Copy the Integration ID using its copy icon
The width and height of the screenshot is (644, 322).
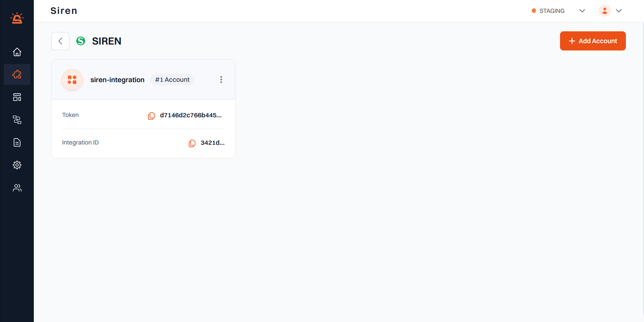point(192,143)
